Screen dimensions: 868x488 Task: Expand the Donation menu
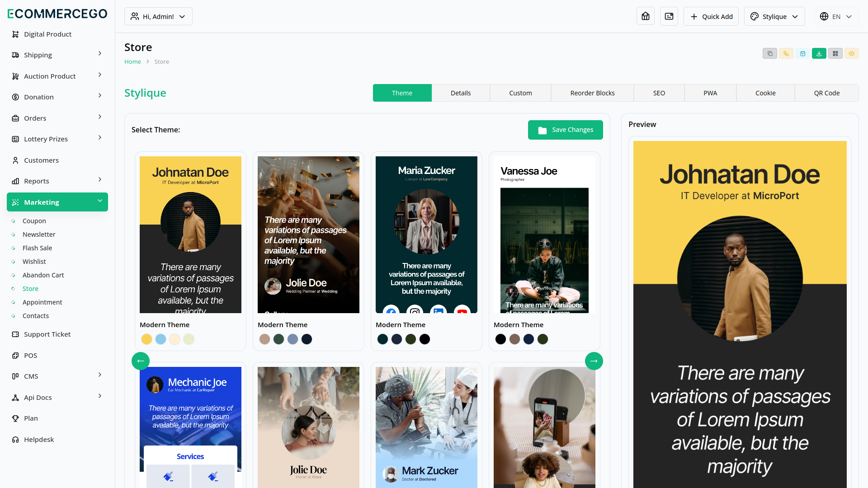tap(57, 97)
